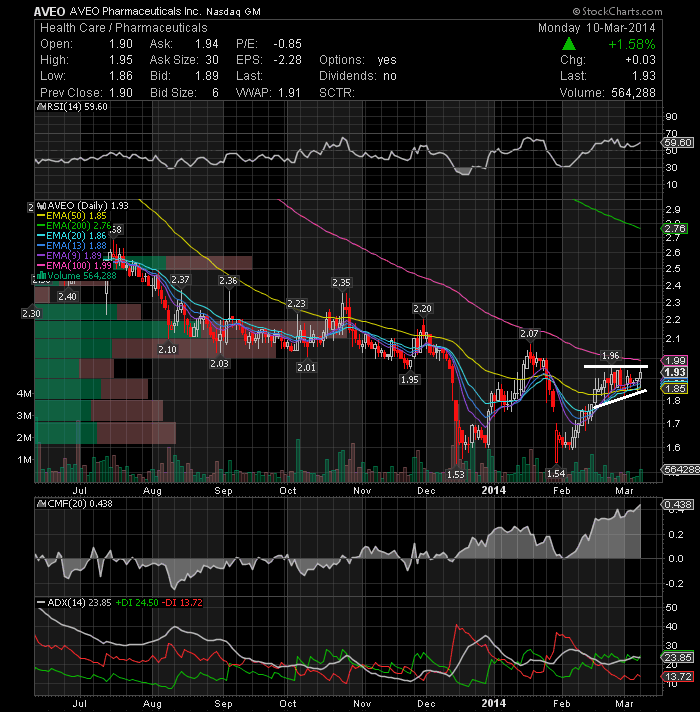Click the Bid Size value 6
This screenshot has width=700, height=712.
point(215,93)
